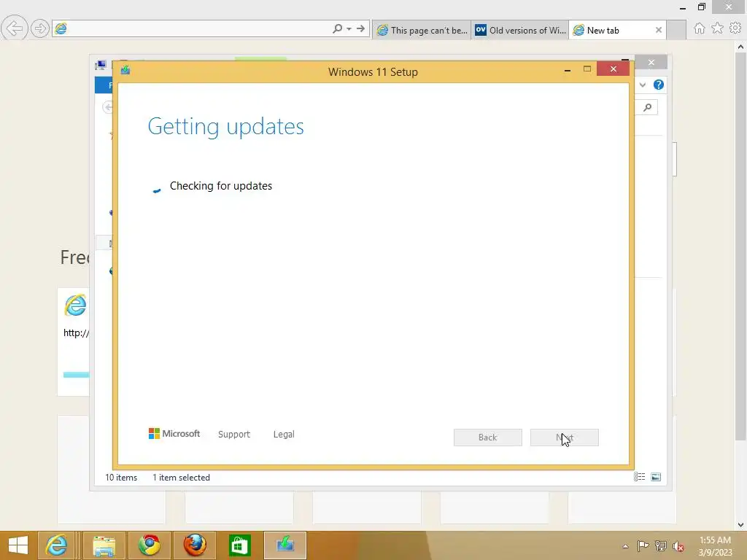747x560 pixels.
Task: Open a blank new tab button
Action: [x=676, y=30]
